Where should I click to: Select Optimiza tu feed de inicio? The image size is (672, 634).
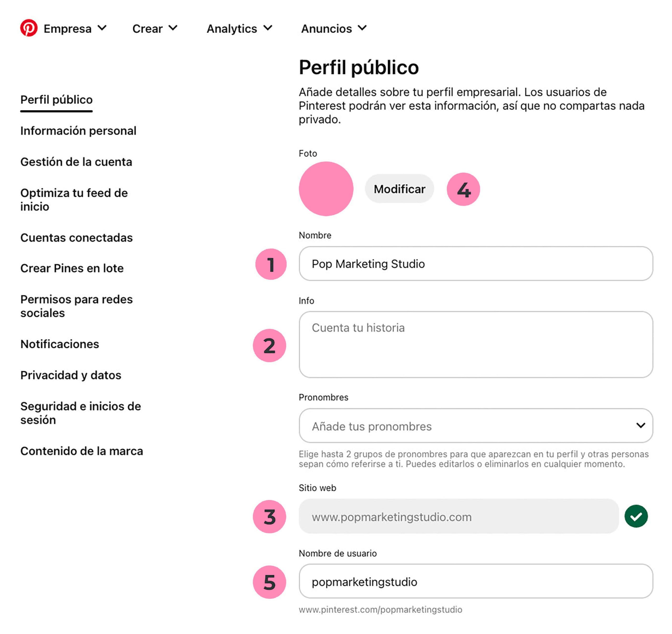point(74,200)
